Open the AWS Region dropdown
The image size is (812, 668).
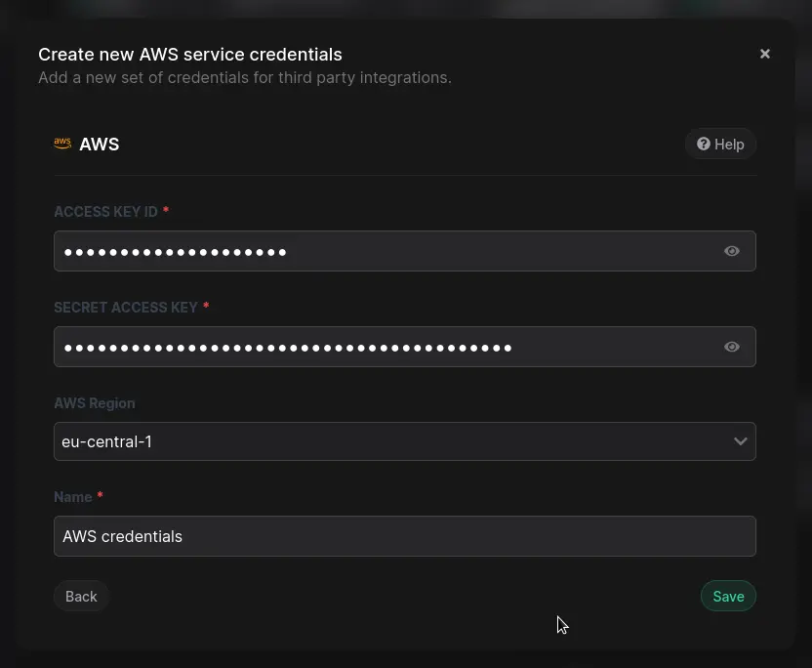pos(390,441)
